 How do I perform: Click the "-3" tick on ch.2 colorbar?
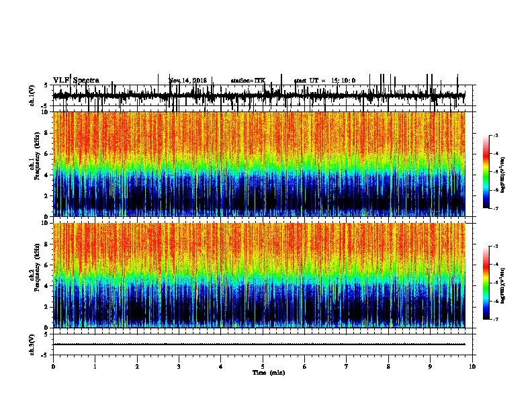pyautogui.click(x=495, y=246)
